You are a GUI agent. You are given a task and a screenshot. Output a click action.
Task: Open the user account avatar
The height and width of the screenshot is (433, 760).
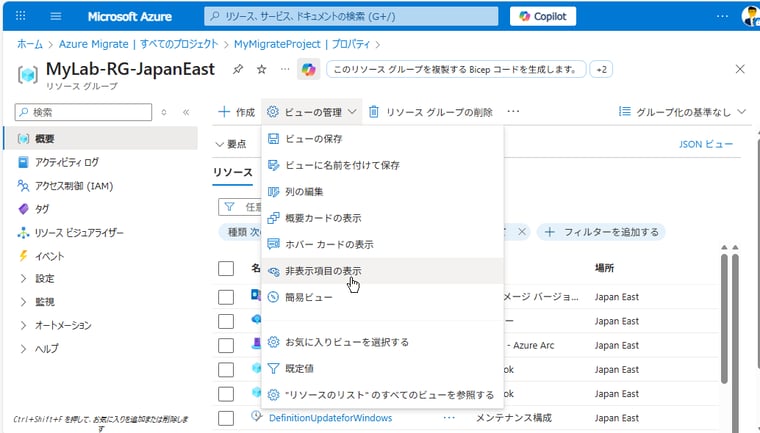751,16
